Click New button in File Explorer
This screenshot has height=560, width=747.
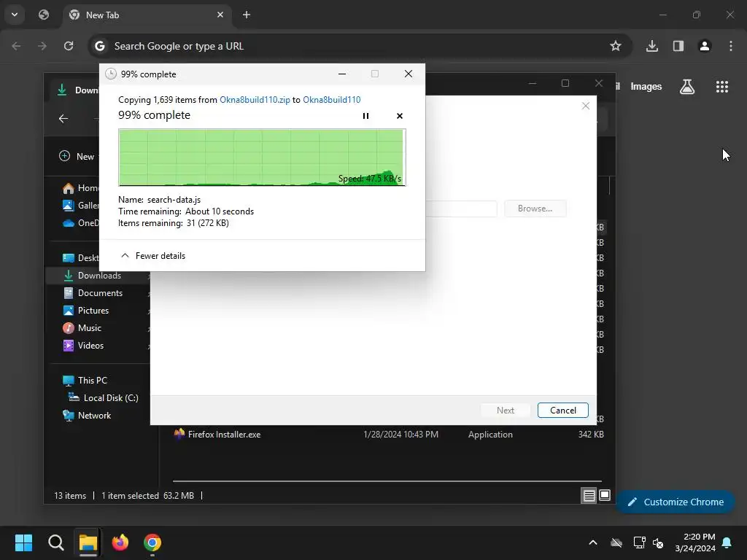pos(77,156)
